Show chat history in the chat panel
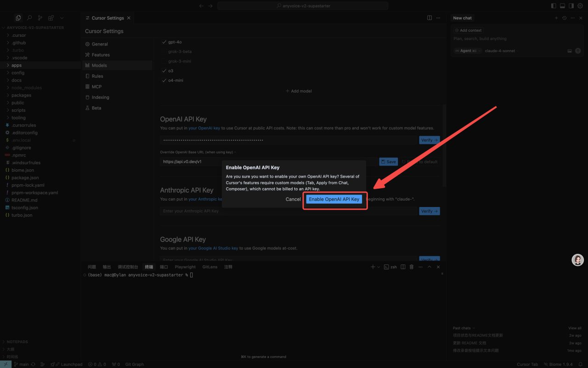The image size is (588, 368). coord(565,18)
